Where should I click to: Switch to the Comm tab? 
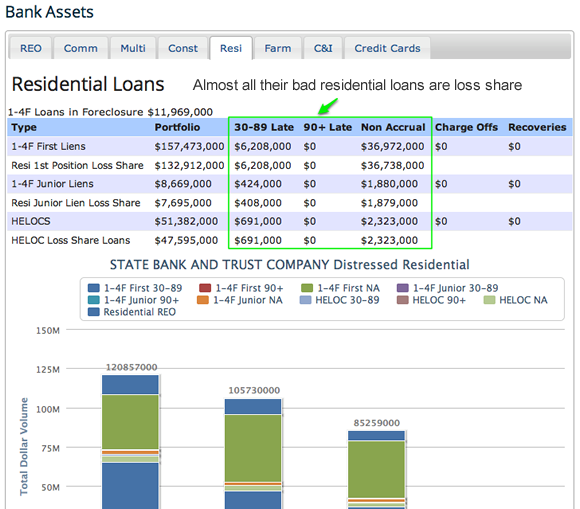point(81,48)
